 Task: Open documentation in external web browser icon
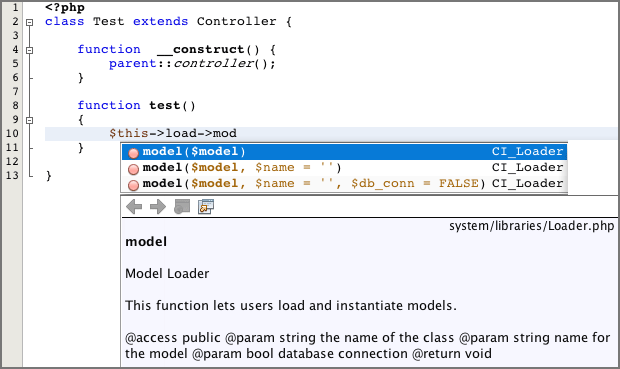click(182, 206)
